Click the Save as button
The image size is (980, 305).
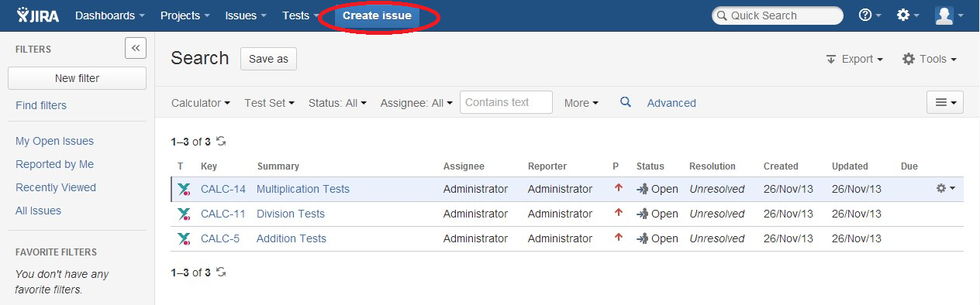pos(268,59)
